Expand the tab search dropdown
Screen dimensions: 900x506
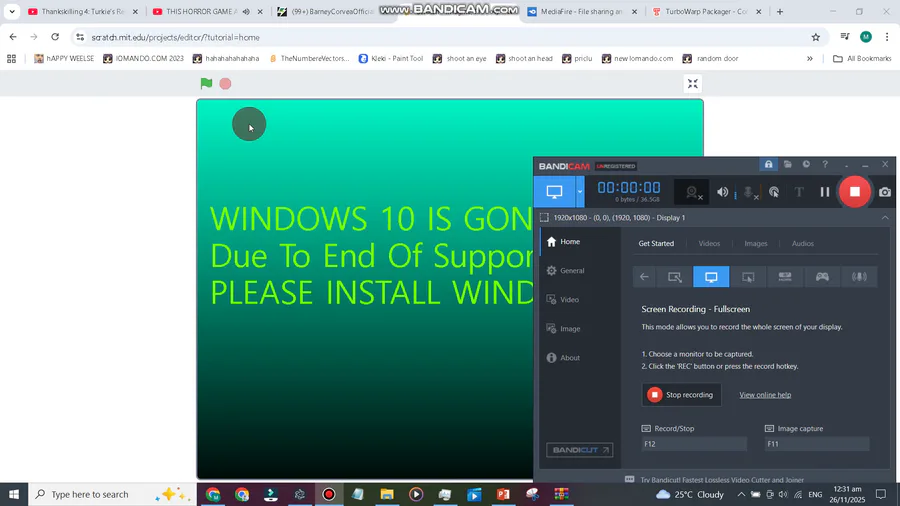pos(12,11)
